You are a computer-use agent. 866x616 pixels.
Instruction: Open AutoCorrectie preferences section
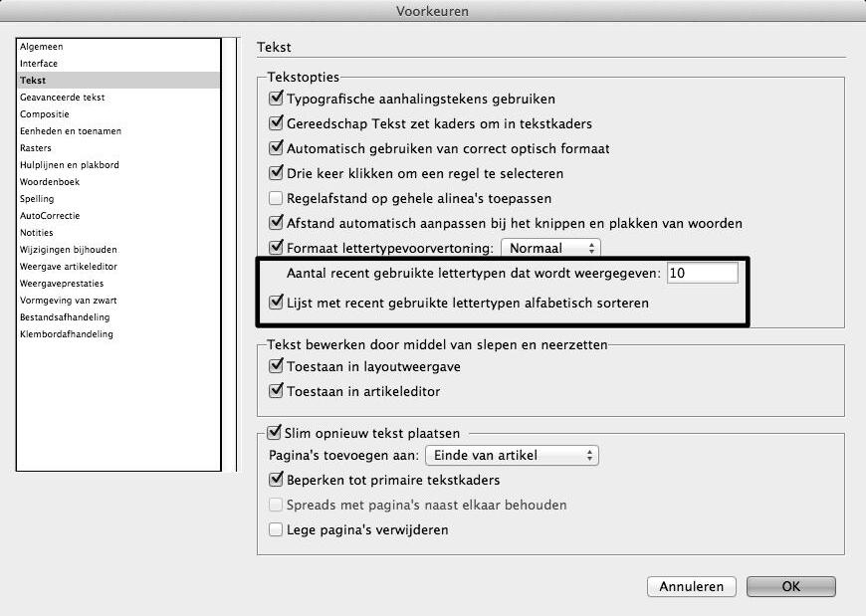[50, 216]
